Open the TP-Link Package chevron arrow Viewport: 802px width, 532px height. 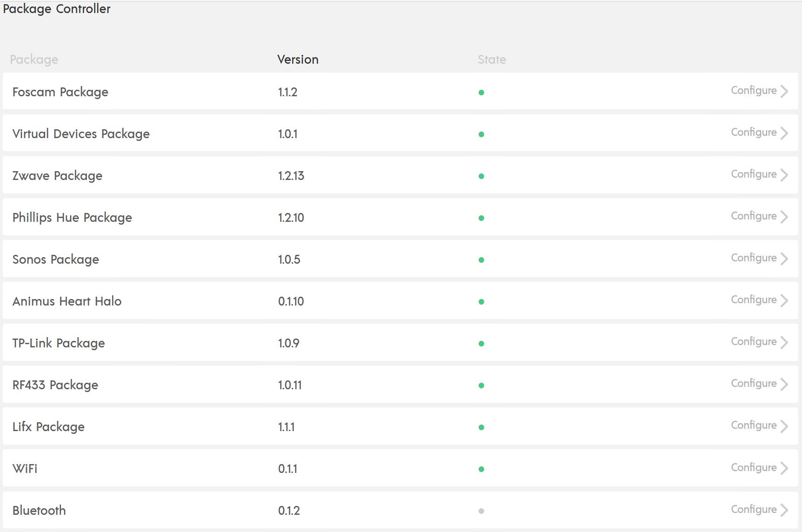784,342
